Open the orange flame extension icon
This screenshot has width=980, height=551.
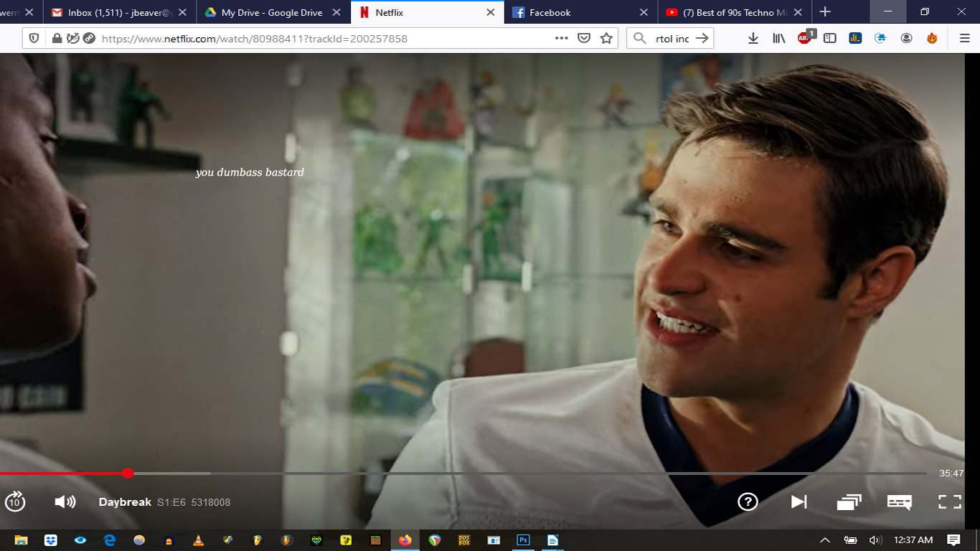click(x=932, y=38)
